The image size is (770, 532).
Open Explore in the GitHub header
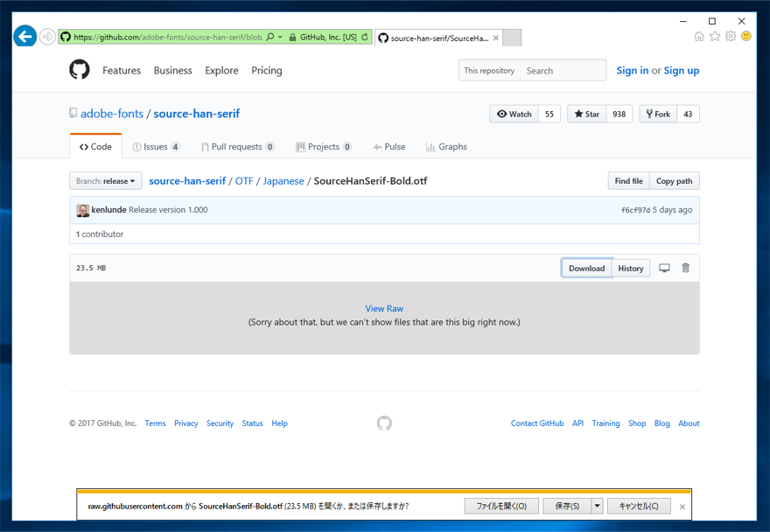(221, 70)
